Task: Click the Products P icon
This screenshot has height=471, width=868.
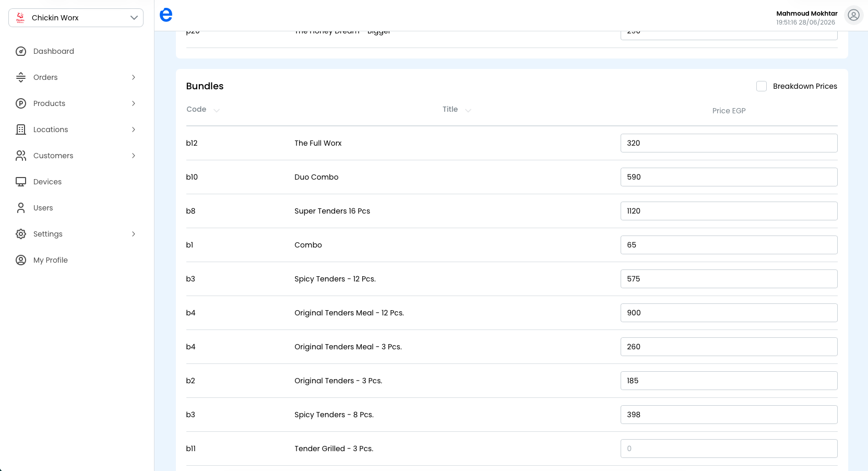Action: pos(21,103)
